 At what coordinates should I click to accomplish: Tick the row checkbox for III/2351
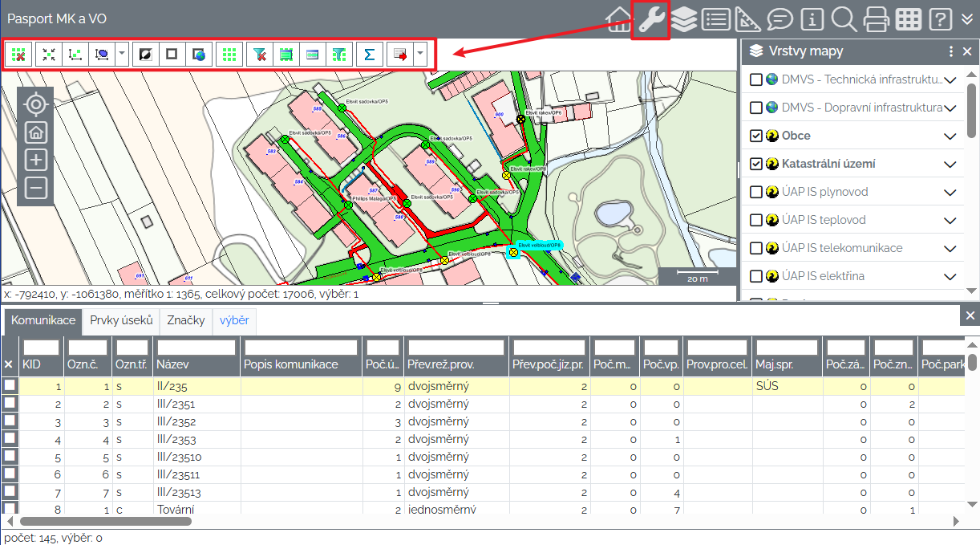(10, 404)
